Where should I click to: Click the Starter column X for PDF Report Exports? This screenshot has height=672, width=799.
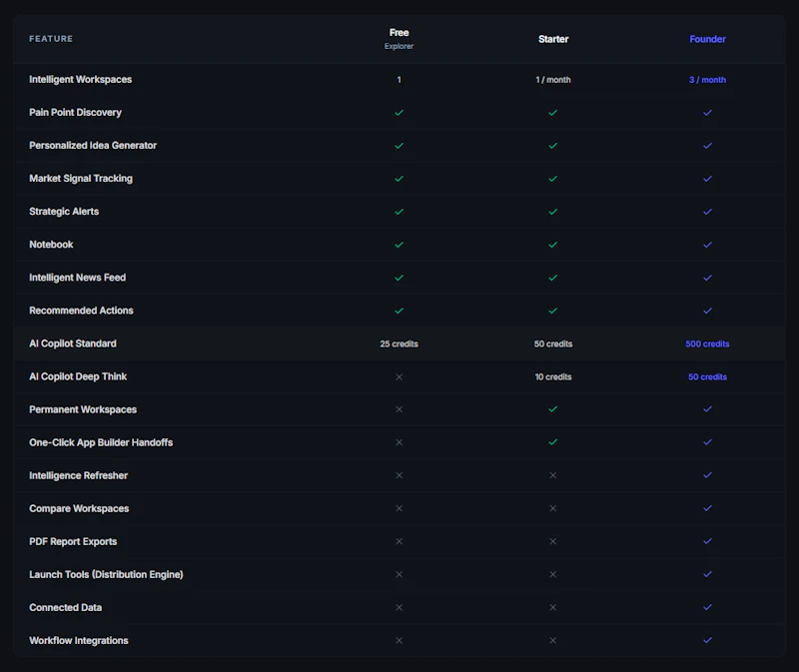(553, 541)
